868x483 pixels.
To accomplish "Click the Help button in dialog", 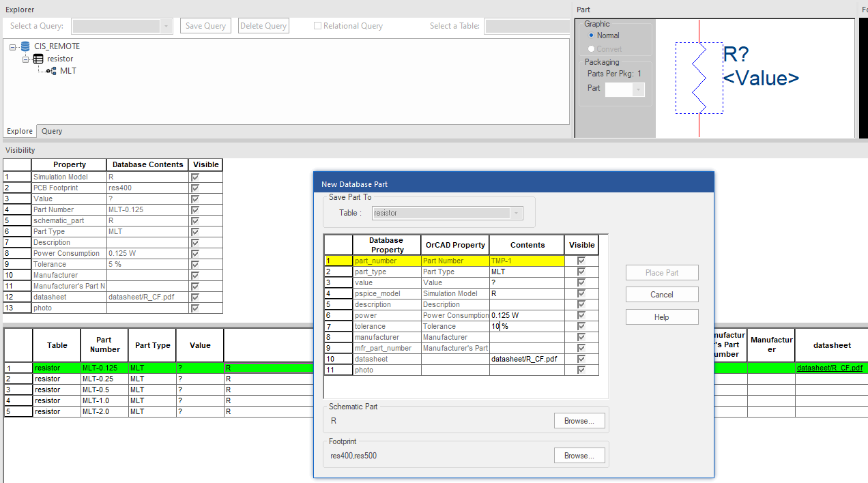I will [661, 317].
